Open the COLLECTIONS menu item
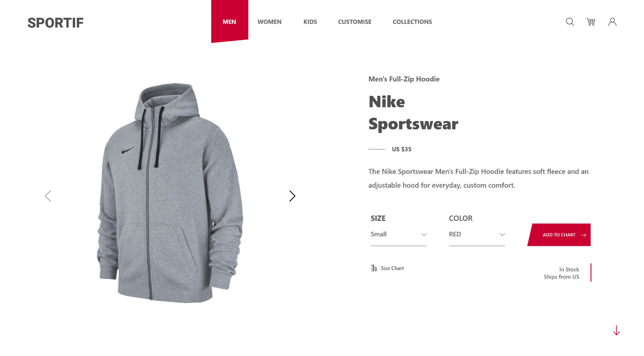 [x=412, y=22]
